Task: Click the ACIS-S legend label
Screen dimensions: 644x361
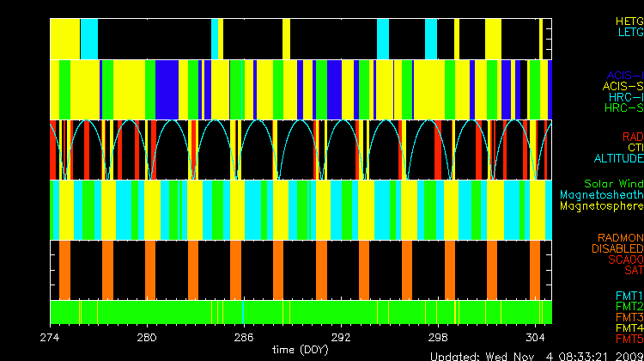Action: (623, 86)
